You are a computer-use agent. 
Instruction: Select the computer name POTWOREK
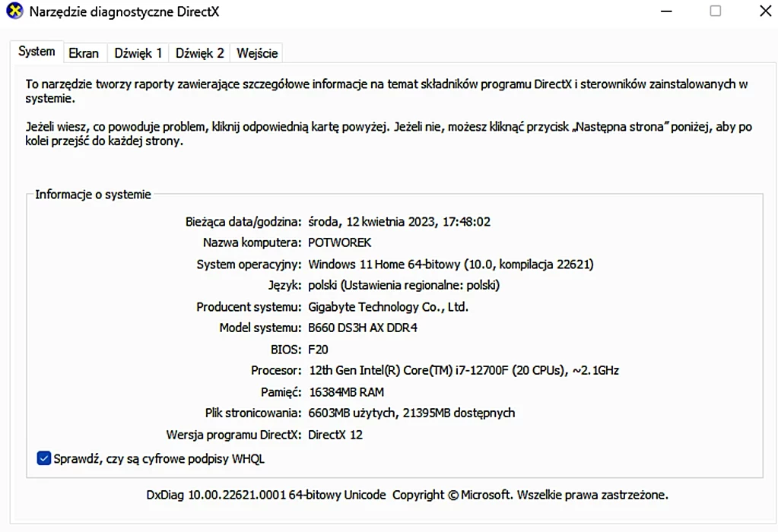[x=339, y=242]
